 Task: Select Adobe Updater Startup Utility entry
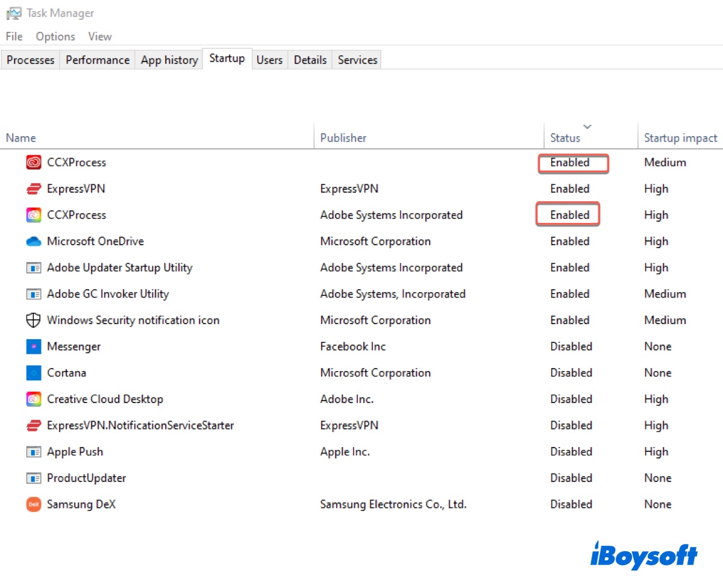tap(120, 267)
